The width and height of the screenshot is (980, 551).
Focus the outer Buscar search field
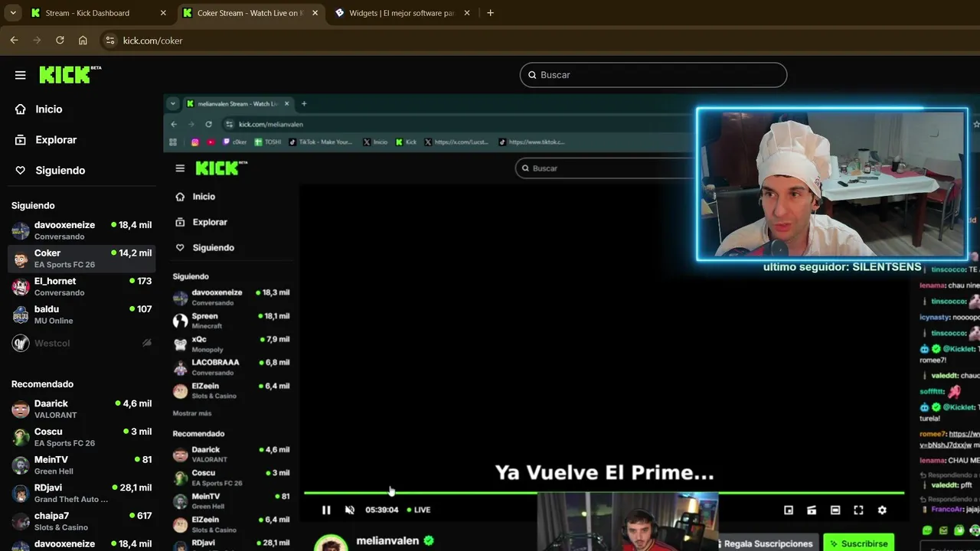click(653, 75)
